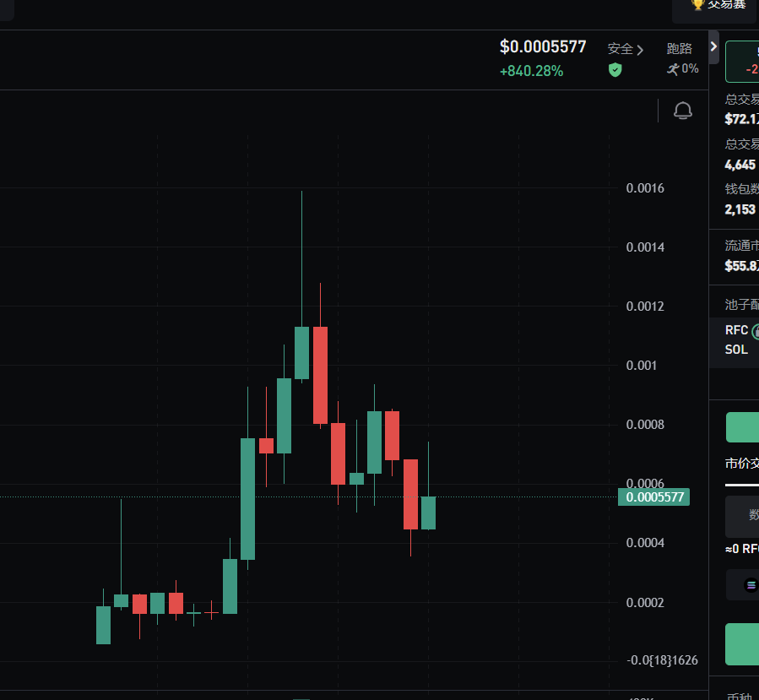This screenshot has height=700, width=759.
Task: Click the SOL currency icon
Action: [x=751, y=585]
